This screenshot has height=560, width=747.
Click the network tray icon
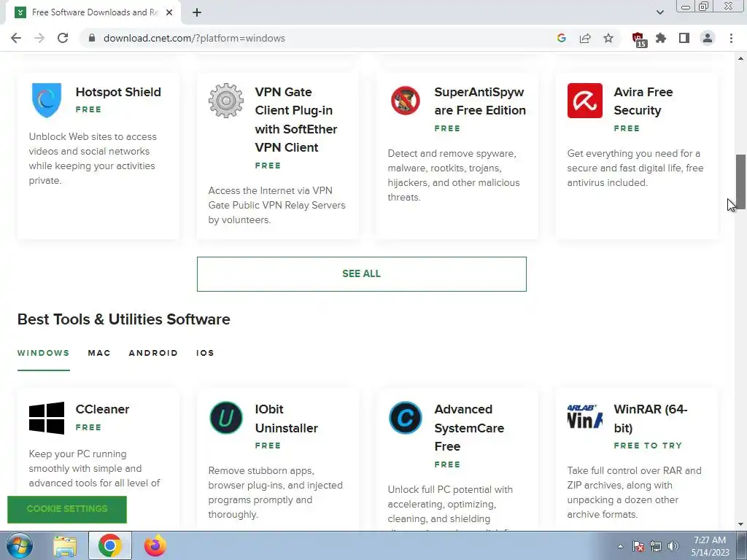coord(656,546)
